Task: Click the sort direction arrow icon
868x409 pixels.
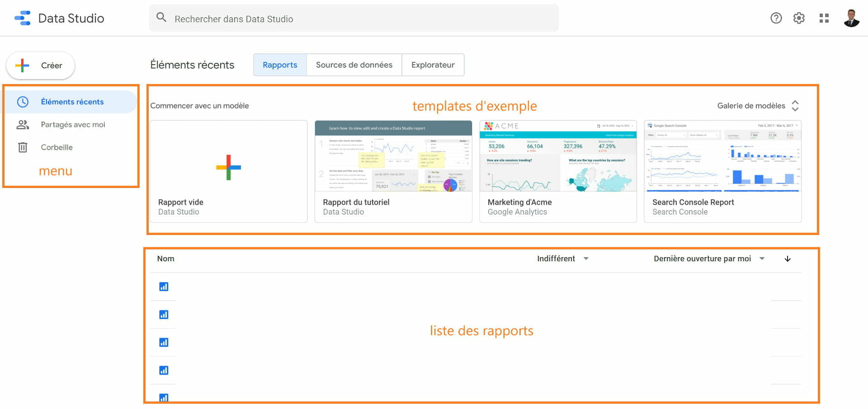Action: pyautogui.click(x=788, y=259)
